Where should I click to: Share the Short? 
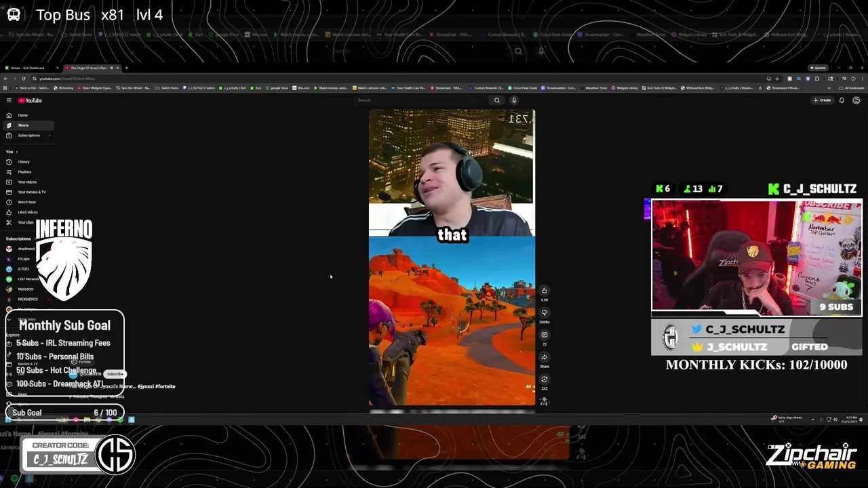click(x=544, y=357)
